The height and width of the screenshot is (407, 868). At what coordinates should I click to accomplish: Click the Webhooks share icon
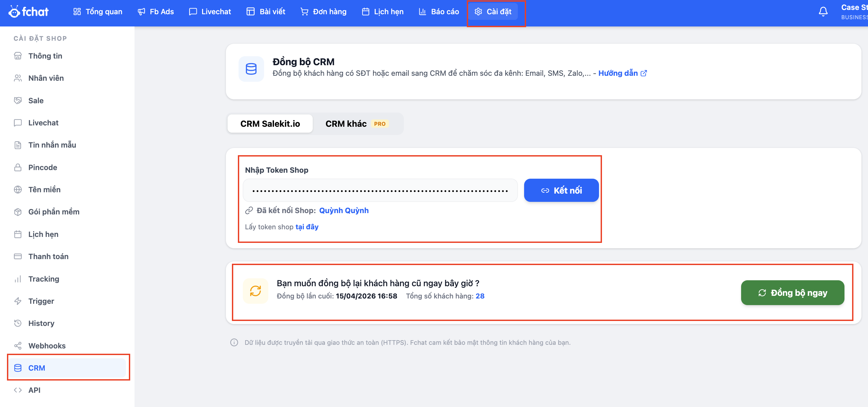coord(18,346)
